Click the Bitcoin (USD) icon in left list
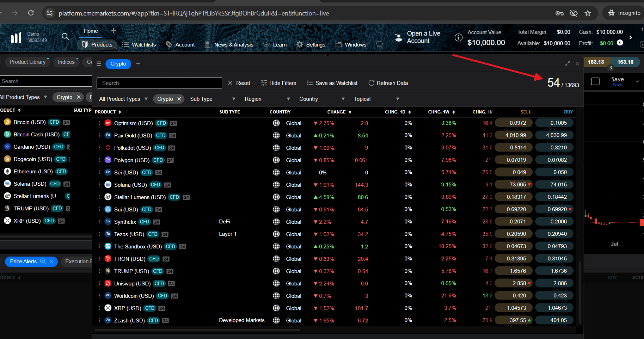The image size is (644, 339). 7,122
